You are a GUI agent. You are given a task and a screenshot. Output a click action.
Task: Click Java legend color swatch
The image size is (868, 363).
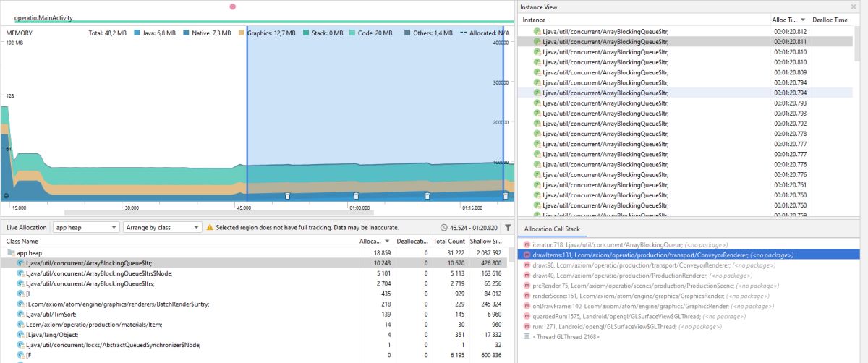tap(137, 33)
